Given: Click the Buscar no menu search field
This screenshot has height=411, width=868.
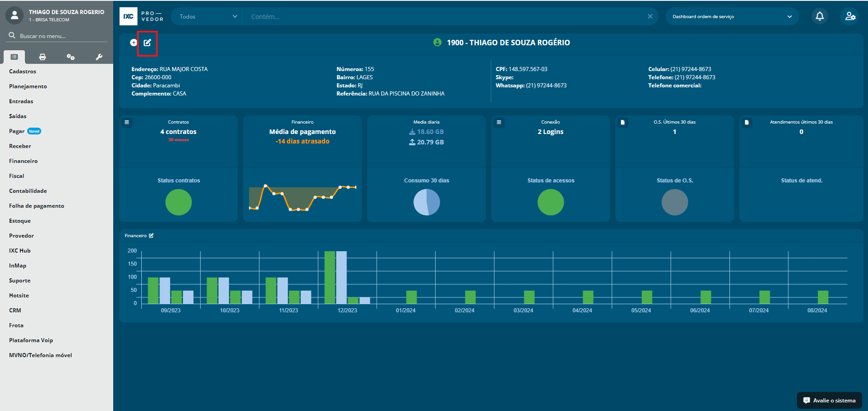Looking at the screenshot, I should [x=59, y=36].
